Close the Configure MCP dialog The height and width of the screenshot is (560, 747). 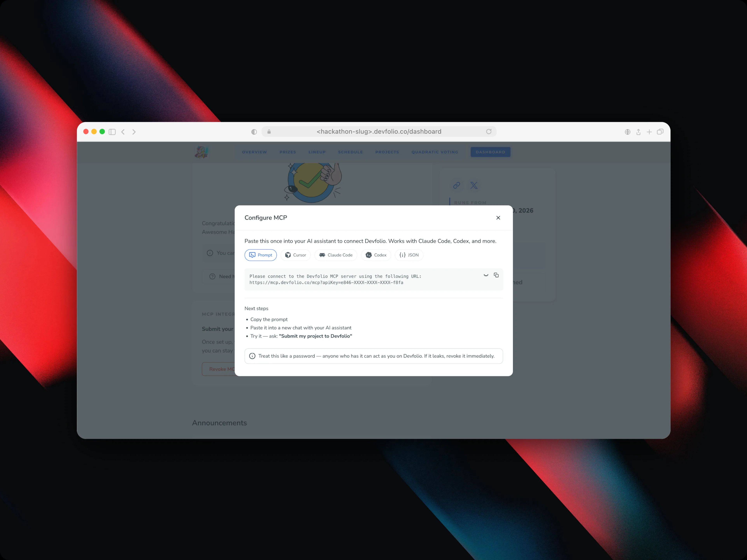(498, 218)
